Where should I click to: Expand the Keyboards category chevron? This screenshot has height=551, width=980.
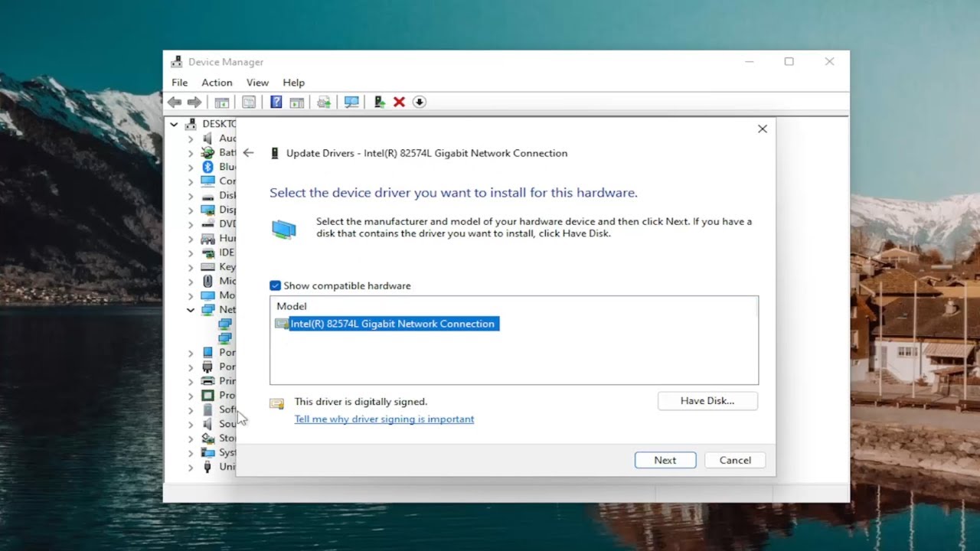pos(191,267)
